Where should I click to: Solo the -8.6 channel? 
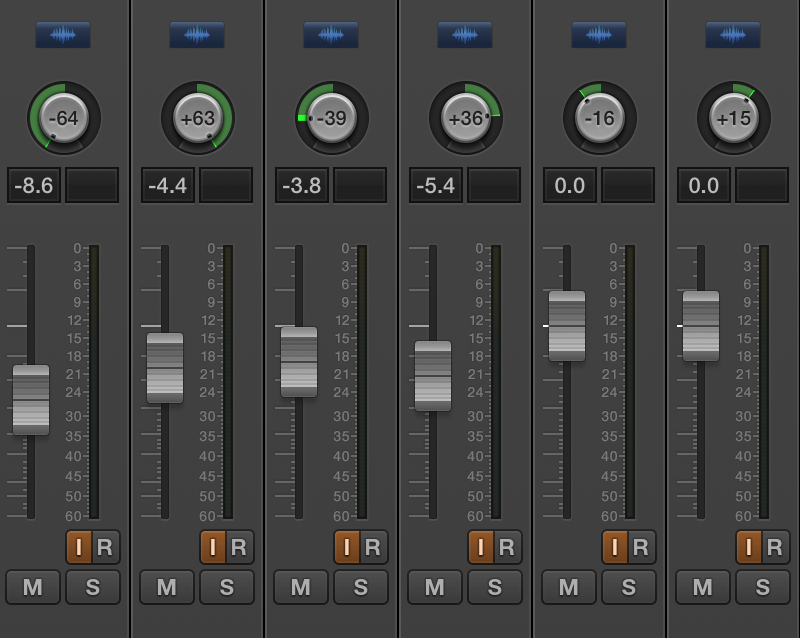coord(93,587)
